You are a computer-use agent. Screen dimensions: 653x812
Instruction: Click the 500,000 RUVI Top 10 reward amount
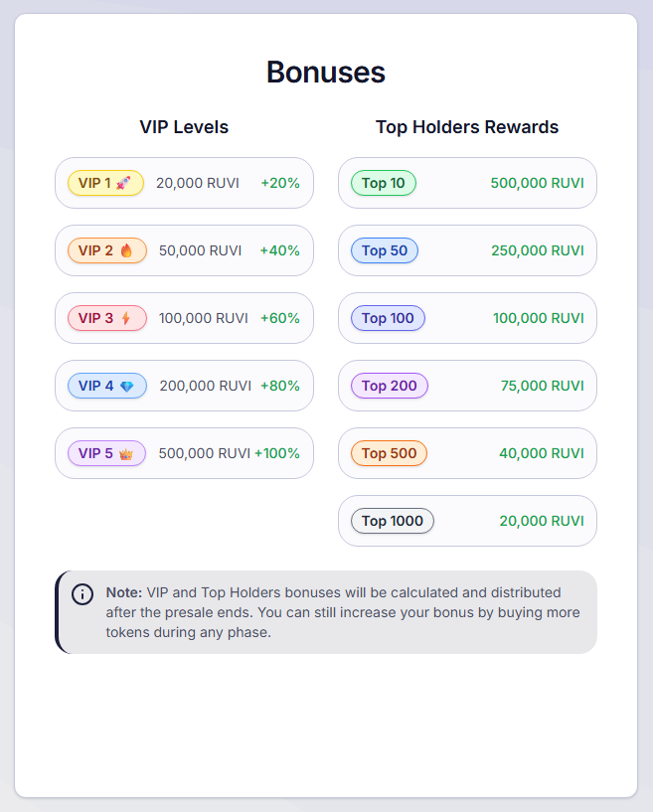pyautogui.click(x=537, y=183)
